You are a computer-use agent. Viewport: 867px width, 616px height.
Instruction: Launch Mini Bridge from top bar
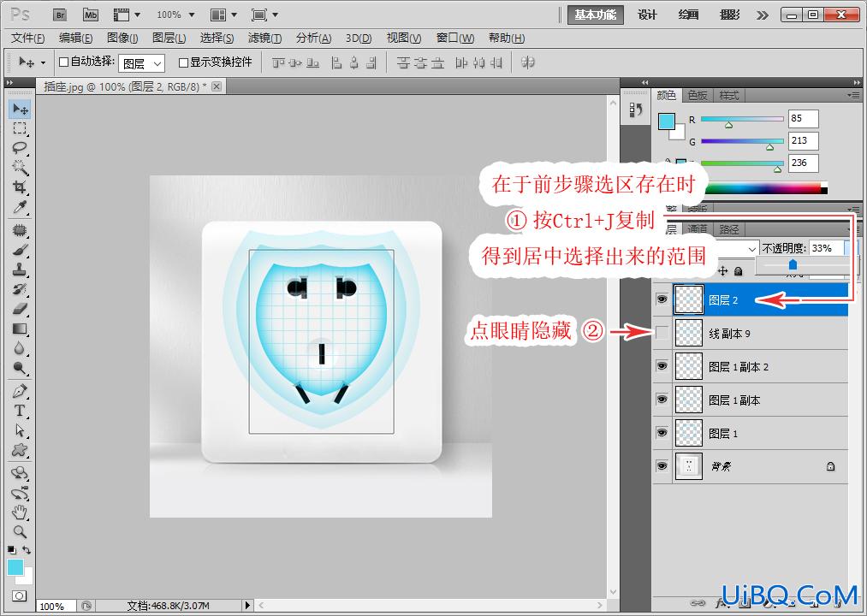click(90, 15)
